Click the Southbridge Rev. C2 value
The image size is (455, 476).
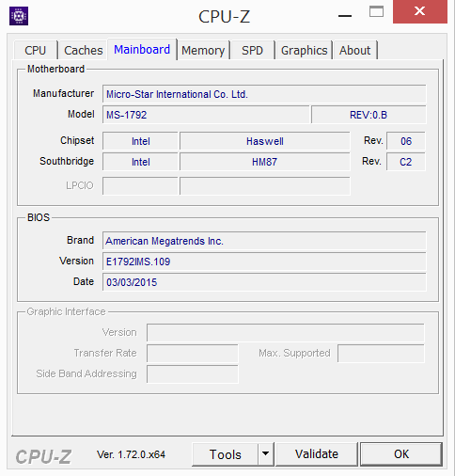coord(406,162)
